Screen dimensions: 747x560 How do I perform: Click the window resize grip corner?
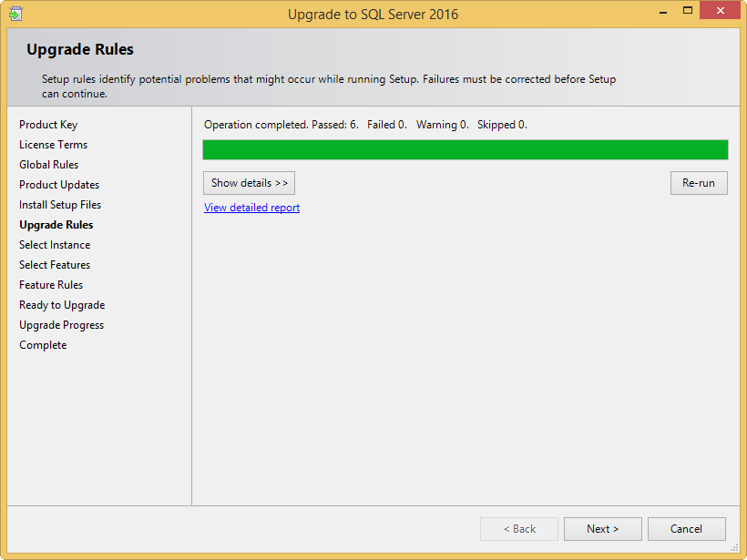tap(734, 547)
